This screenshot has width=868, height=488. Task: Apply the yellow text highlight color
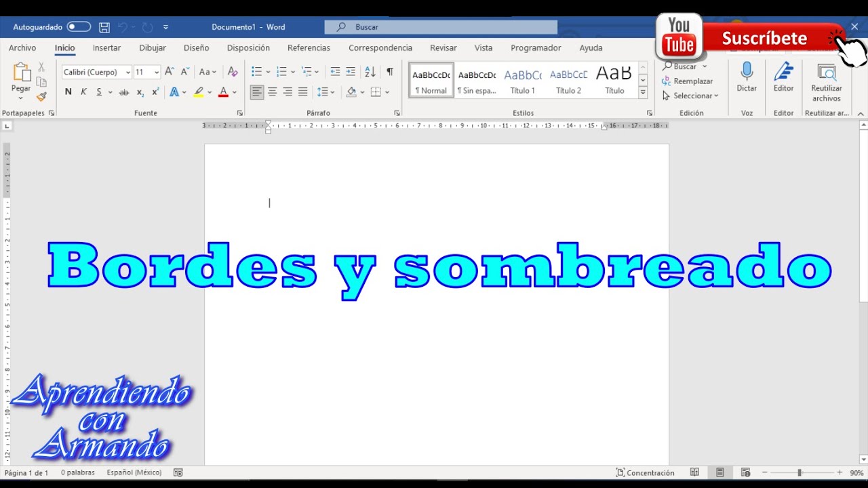[x=198, y=92]
